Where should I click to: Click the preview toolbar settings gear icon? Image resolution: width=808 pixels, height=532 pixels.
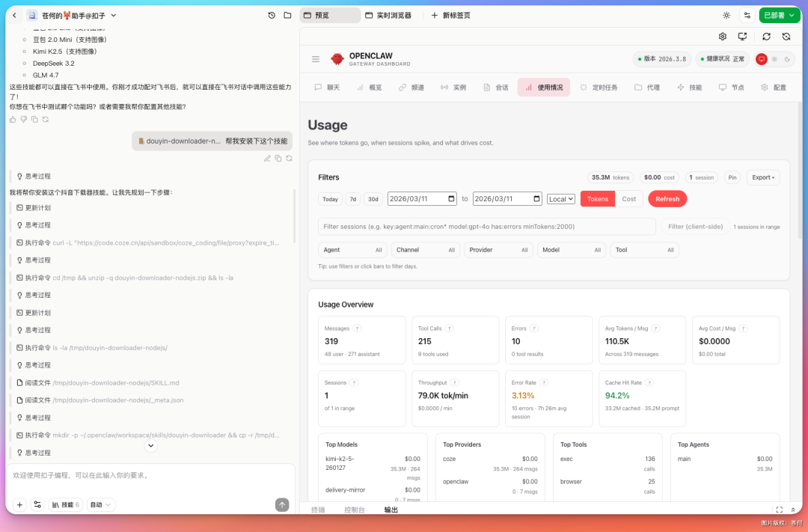coord(723,36)
